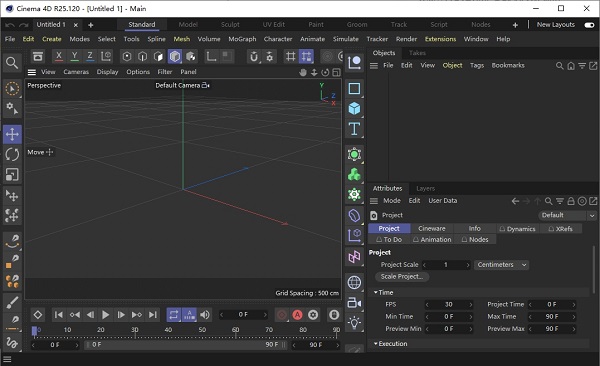Select the Brush paint tool
The height and width of the screenshot is (366, 600).
click(x=12, y=302)
